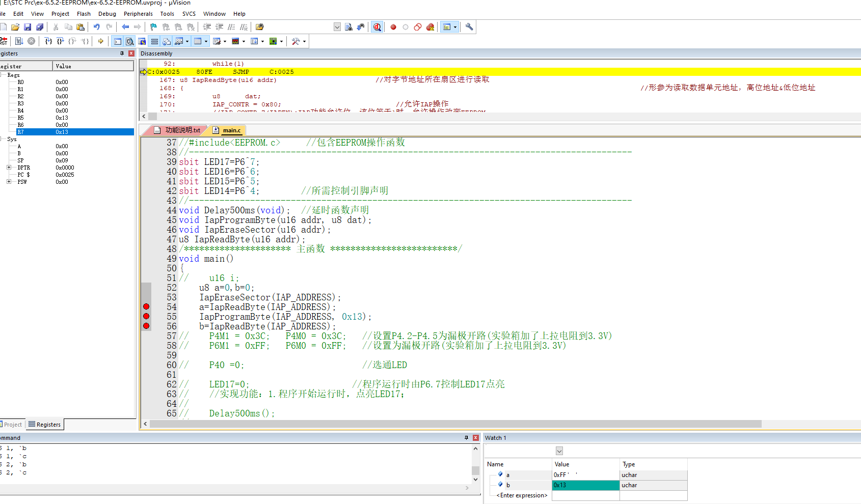Click the Type column header in Watch 1

[x=654, y=464]
